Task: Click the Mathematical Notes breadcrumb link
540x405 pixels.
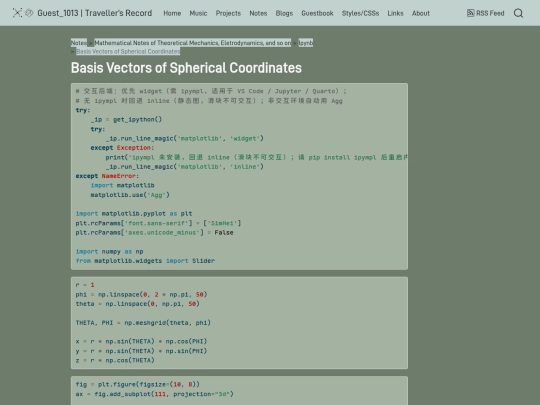Action: [193, 43]
